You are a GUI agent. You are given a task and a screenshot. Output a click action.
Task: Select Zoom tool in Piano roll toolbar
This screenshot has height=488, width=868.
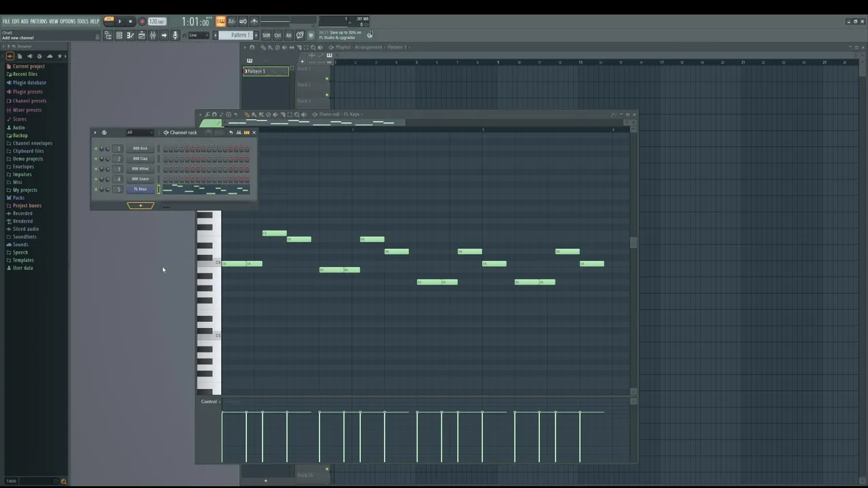296,115
